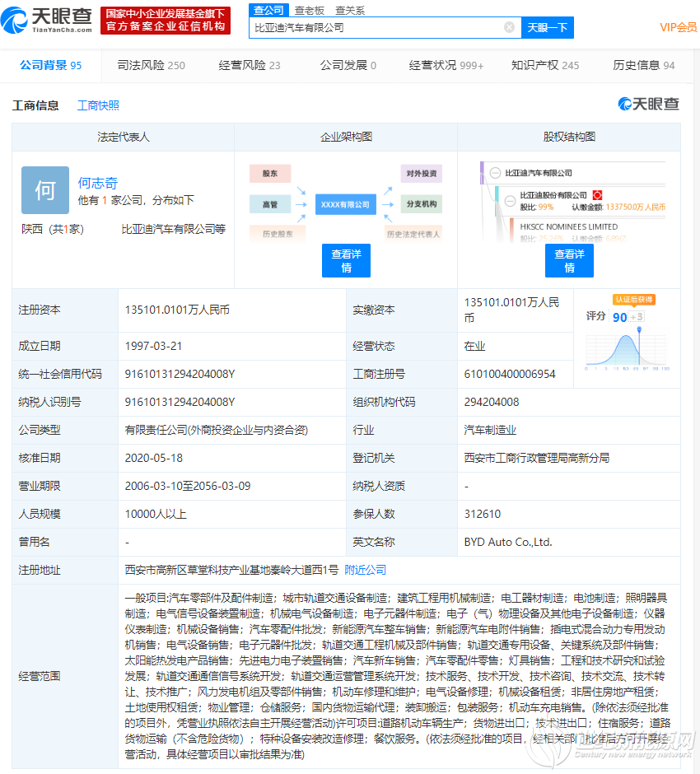700x774 pixels.
Task: Open the VIP会员 link
Action: click(x=679, y=28)
